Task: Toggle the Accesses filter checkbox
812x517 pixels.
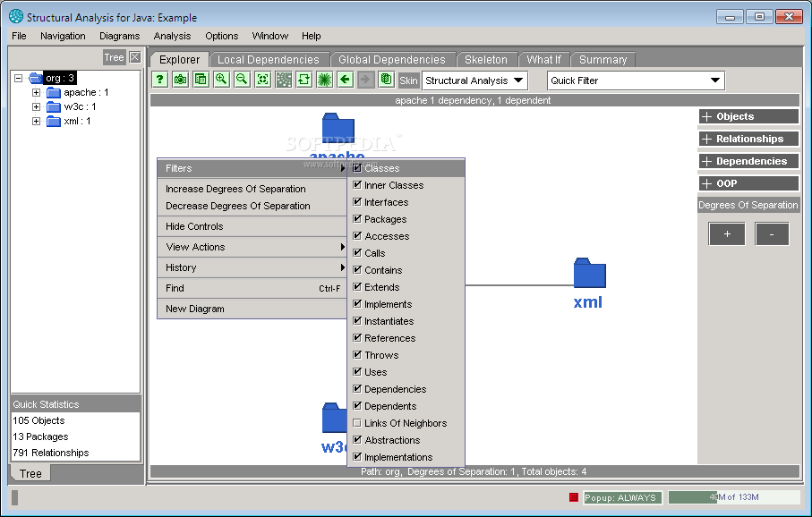Action: (357, 235)
